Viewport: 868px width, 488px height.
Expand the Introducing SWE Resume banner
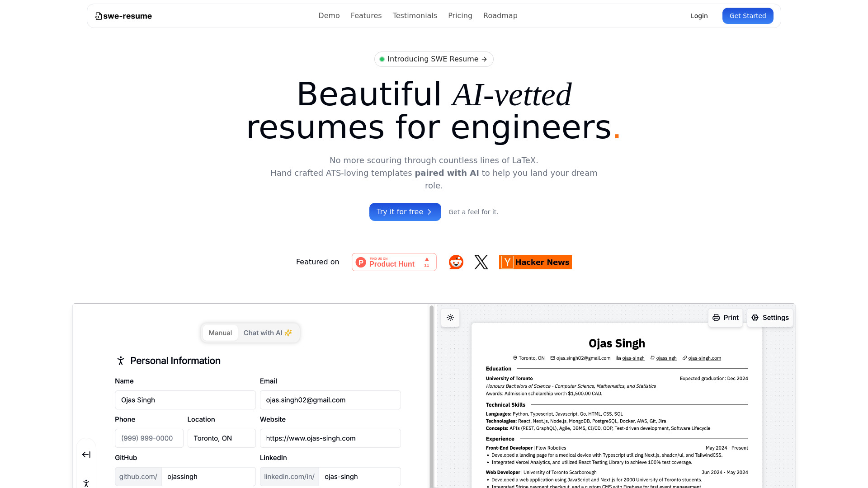pos(434,59)
